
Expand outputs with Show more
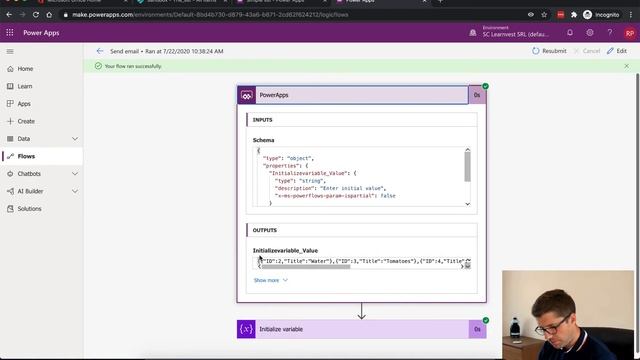[x=271, y=280]
